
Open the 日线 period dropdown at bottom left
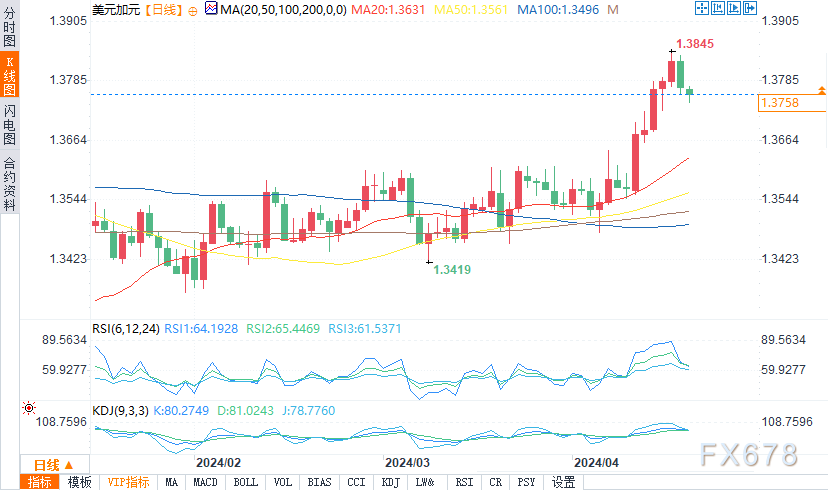coord(54,465)
